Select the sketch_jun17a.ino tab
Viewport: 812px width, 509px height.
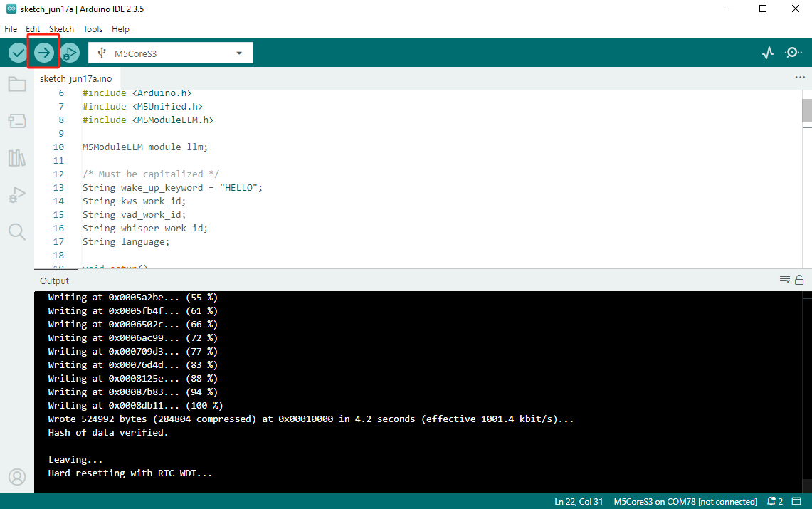tap(76, 79)
